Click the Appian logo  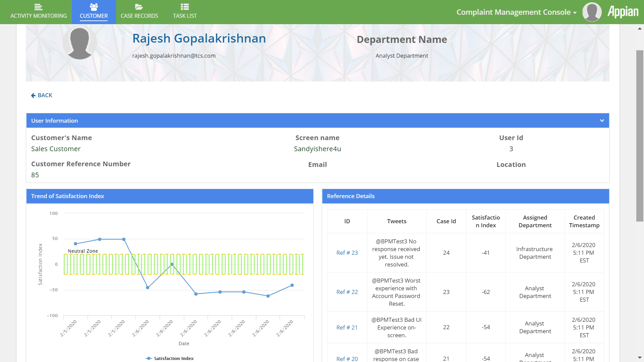tap(623, 12)
